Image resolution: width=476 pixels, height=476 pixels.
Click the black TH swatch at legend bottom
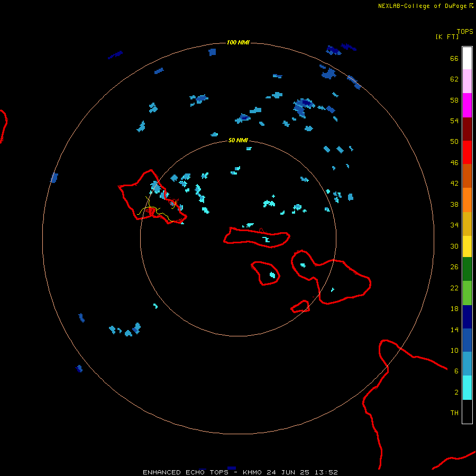467,411
